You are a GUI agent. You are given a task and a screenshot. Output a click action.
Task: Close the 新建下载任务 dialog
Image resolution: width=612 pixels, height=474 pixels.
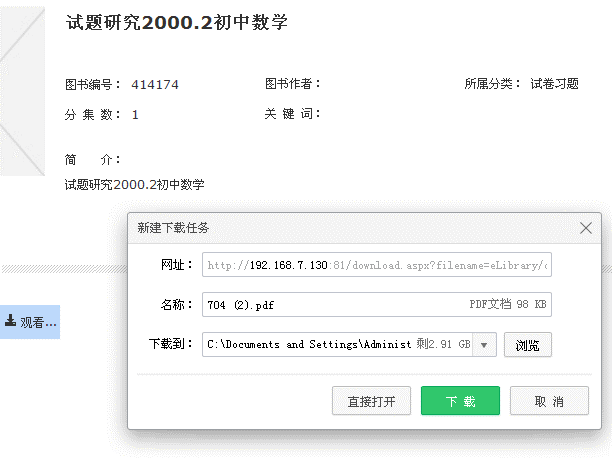[587, 228]
